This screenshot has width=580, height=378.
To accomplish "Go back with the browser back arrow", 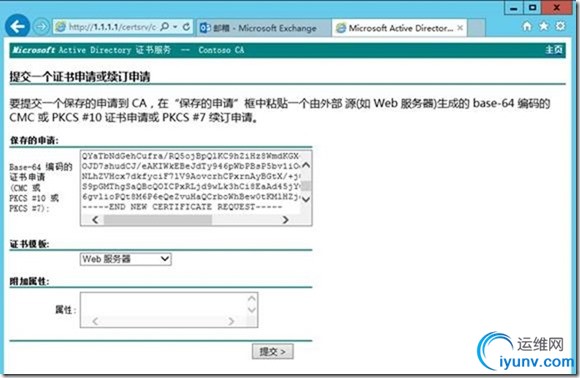I will click(x=17, y=26).
